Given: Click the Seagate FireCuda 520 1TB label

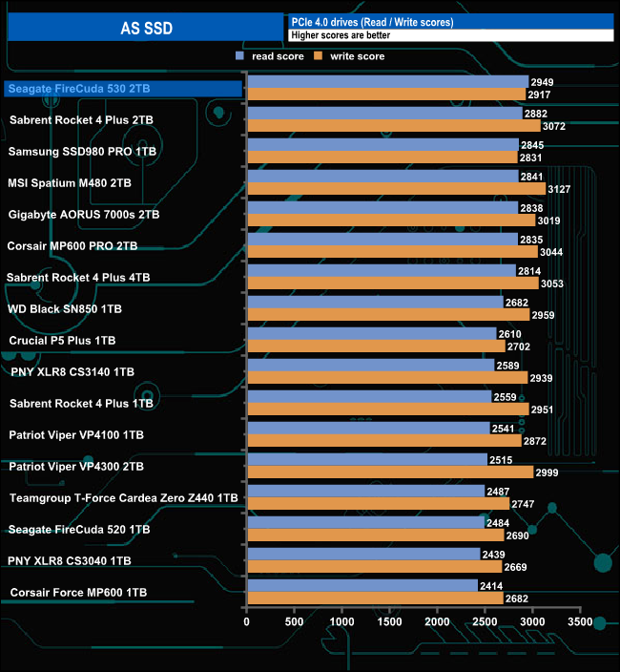Looking at the screenshot, I should click(79, 530).
